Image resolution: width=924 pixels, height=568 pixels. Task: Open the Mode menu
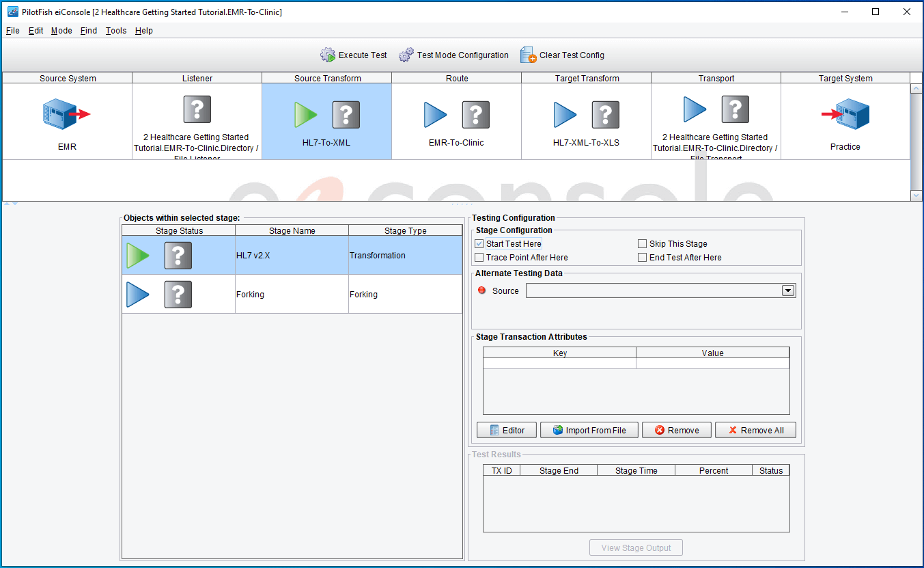coord(61,30)
